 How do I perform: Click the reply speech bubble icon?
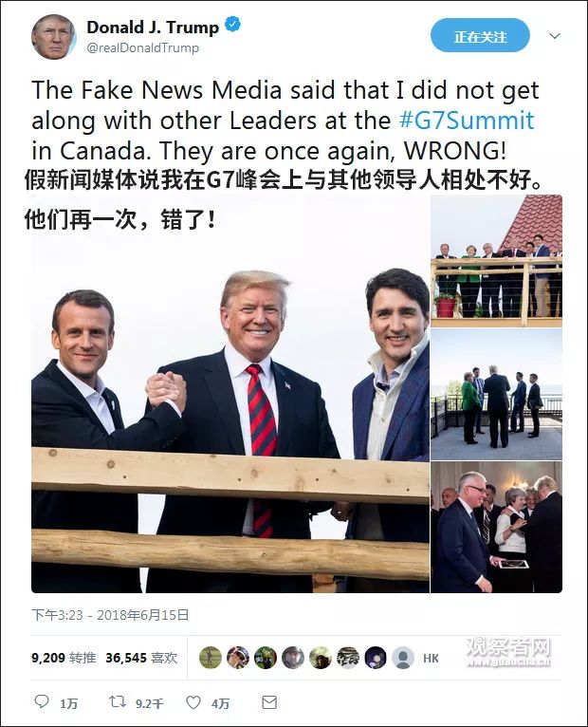point(42,701)
